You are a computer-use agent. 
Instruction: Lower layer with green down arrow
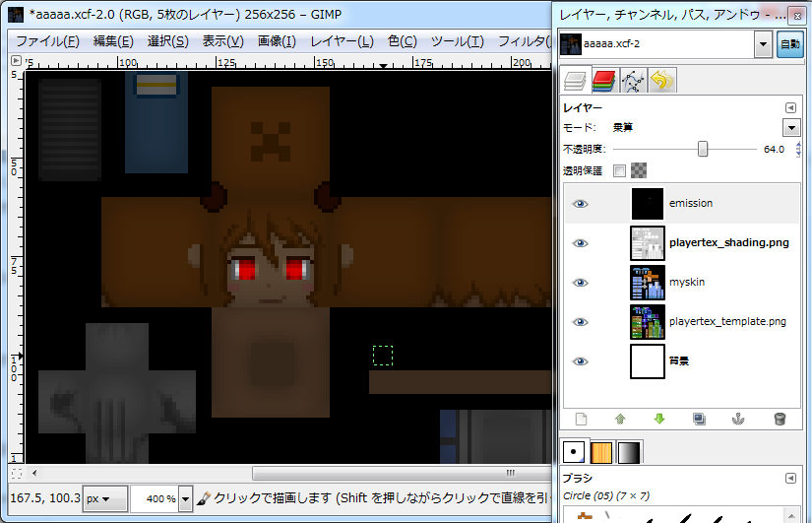[x=659, y=419]
